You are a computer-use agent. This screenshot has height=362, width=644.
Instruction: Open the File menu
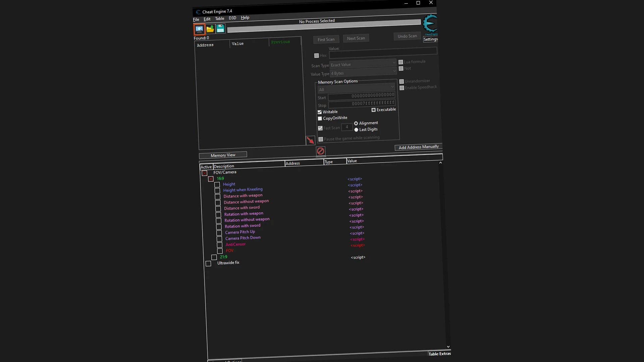[x=196, y=19]
